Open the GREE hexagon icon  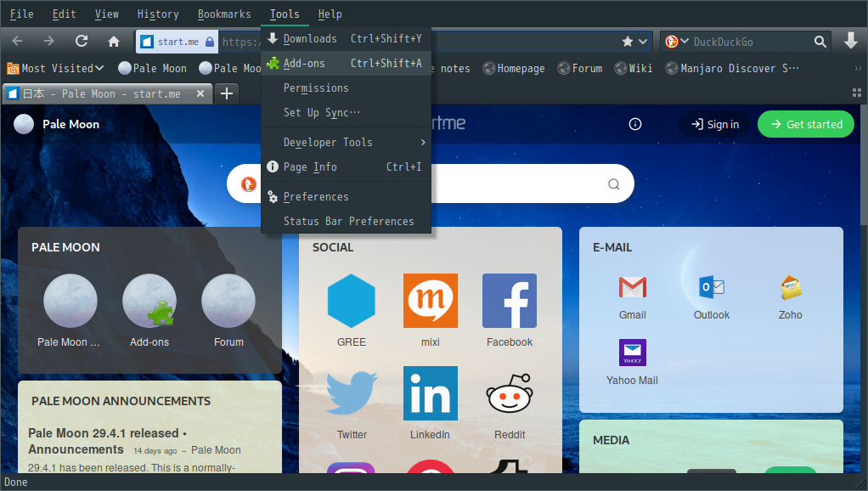pos(351,301)
